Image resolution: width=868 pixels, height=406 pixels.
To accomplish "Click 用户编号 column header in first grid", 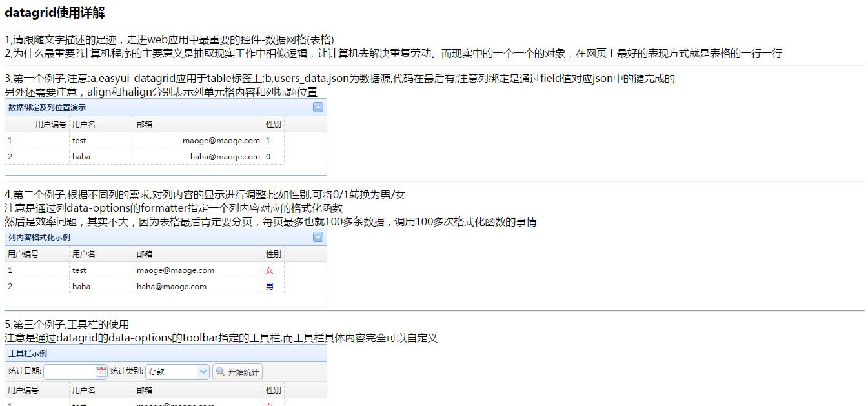I will point(37,124).
